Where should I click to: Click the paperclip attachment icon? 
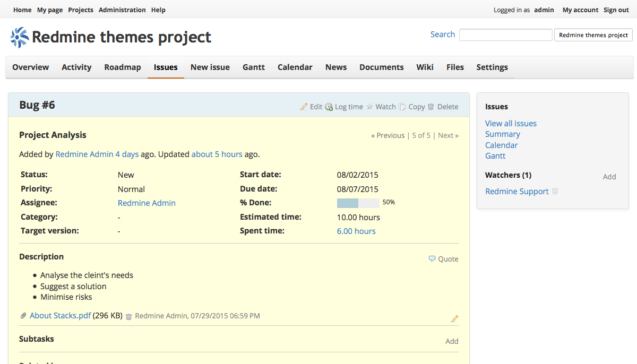coord(23,316)
